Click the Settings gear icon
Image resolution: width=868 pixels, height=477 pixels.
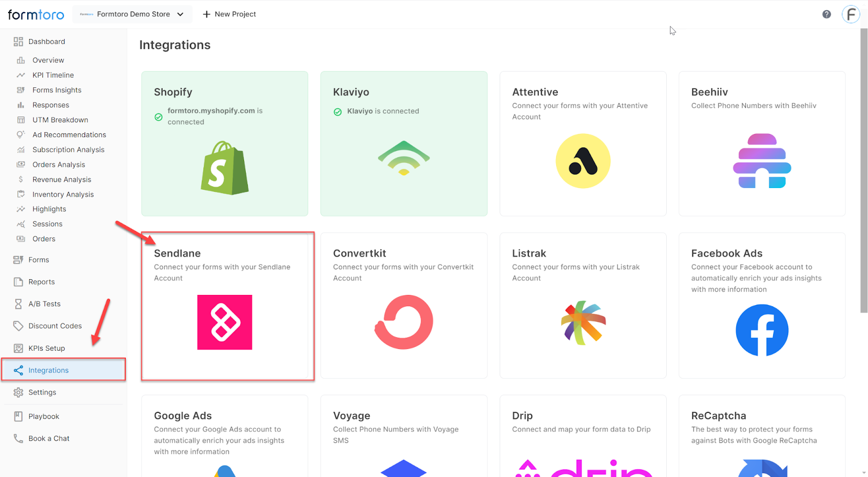click(18, 392)
